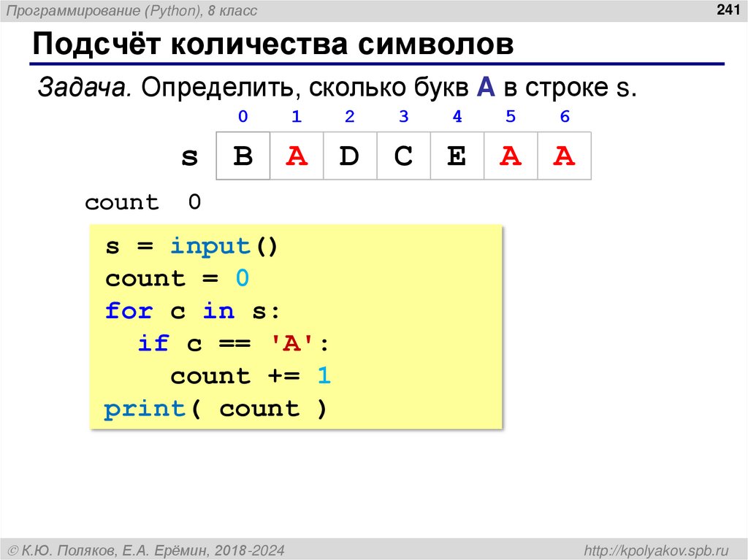Select the index label 3
Image resolution: width=748 pixels, height=560 pixels.
click(403, 116)
